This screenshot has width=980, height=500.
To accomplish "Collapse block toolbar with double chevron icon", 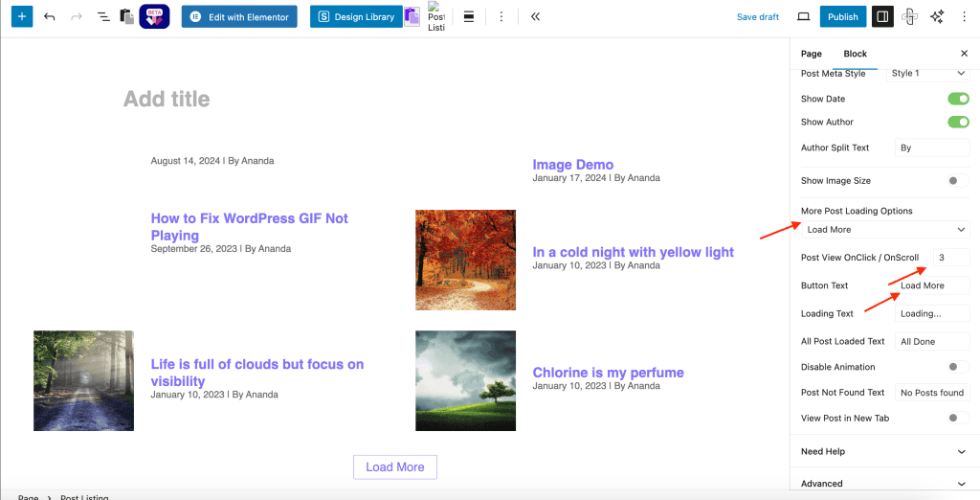I will [535, 17].
